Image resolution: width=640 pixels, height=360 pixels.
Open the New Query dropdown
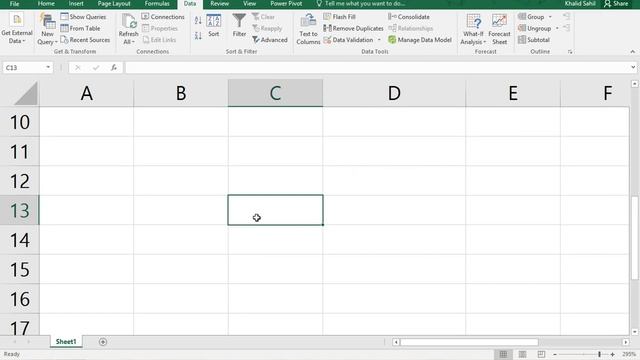[47, 29]
